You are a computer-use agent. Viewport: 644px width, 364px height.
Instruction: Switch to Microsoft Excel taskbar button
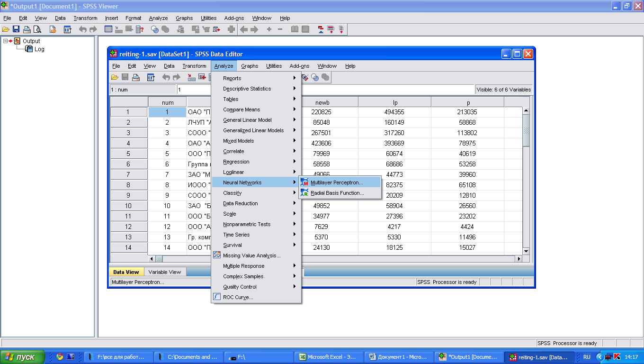click(x=330, y=357)
